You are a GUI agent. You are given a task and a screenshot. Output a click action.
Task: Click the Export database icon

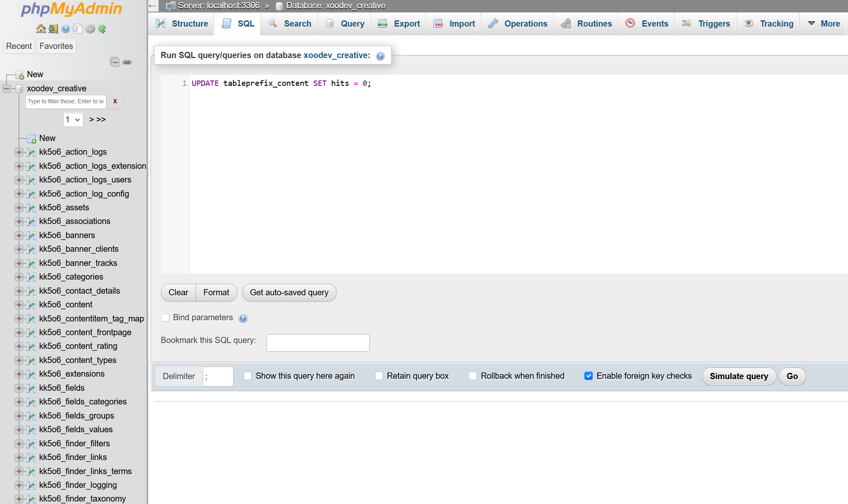tap(382, 23)
